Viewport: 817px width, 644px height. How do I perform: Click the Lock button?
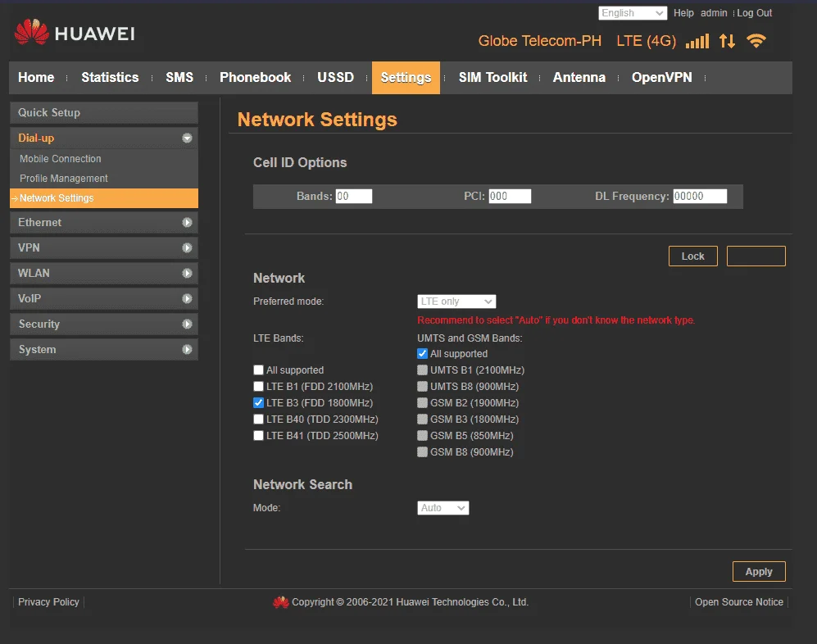[693, 256]
